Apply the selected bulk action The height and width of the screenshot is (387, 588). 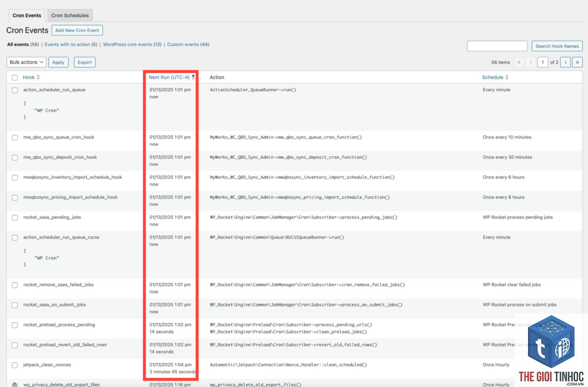point(58,62)
